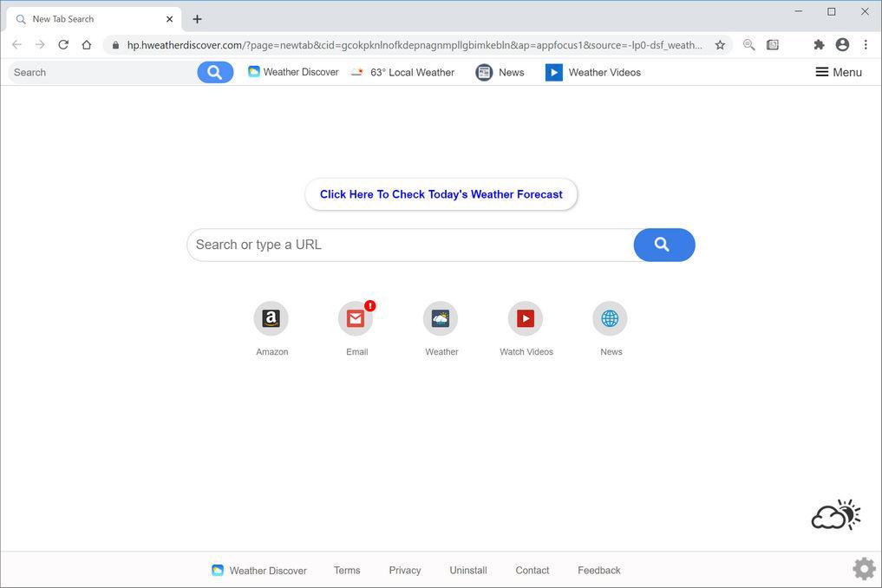Go back with the browser back arrow
Viewport: 882px width, 588px height.
coord(16,45)
